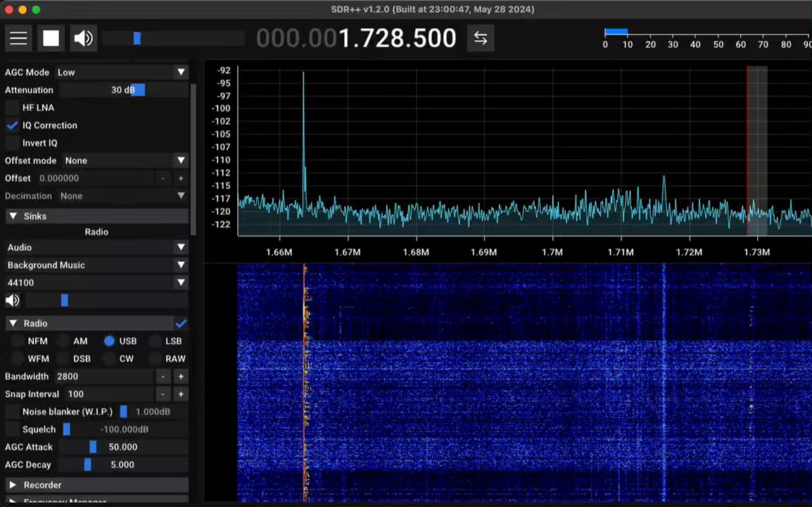
Task: Expand the Recorder section
Action: [97, 484]
